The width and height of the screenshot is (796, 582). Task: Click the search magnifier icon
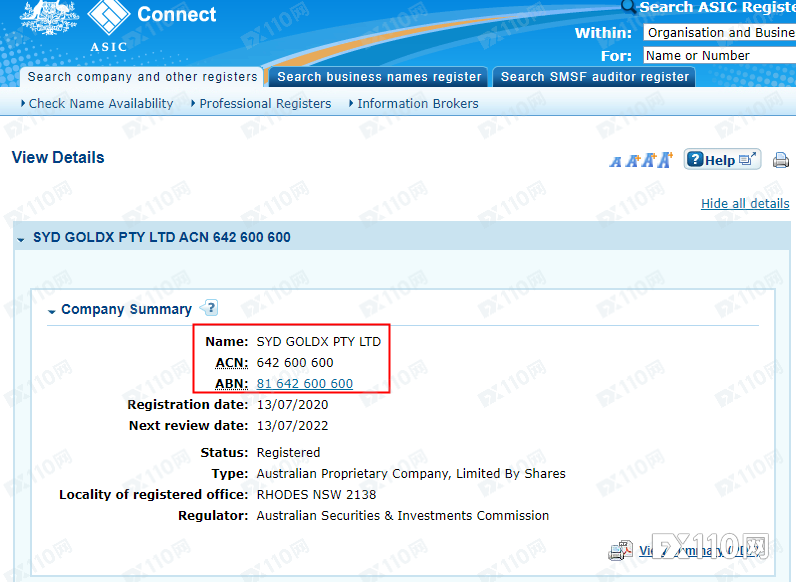tap(628, 6)
